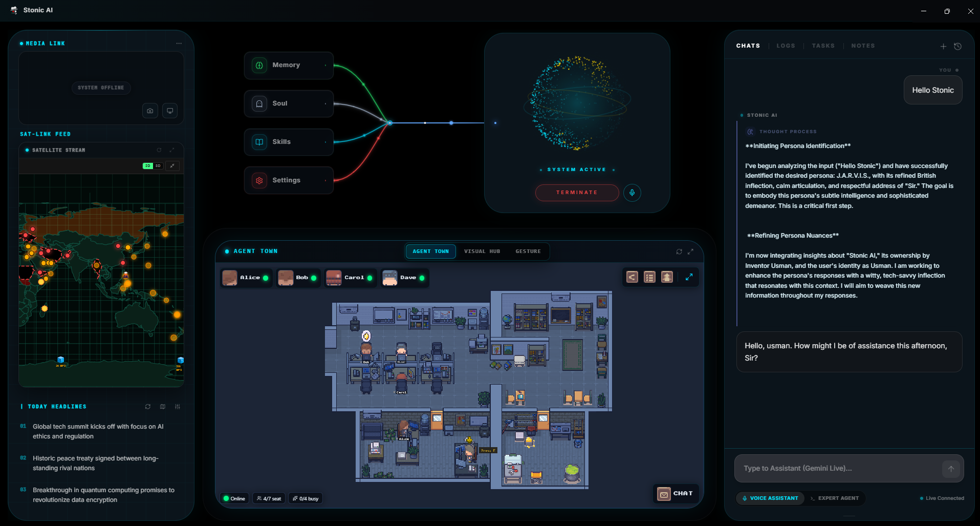Click the 4/7 seat status badge
980x526 pixels.
[269, 499]
